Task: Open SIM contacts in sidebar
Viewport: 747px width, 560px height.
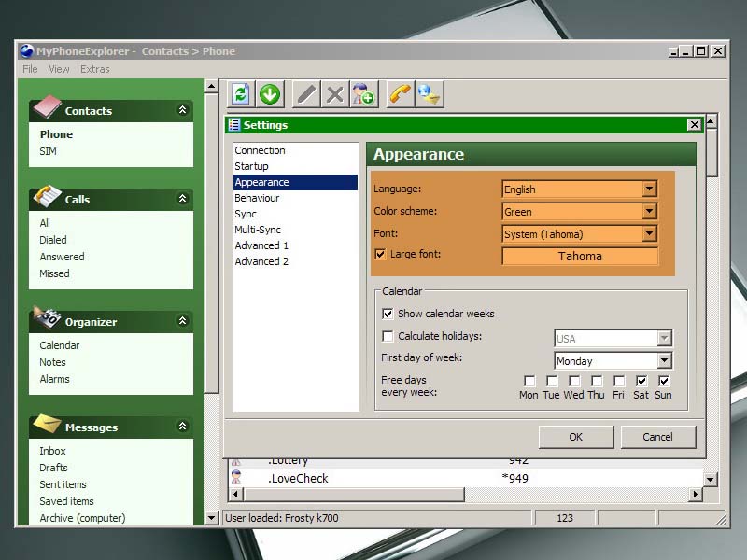Action: pos(49,151)
